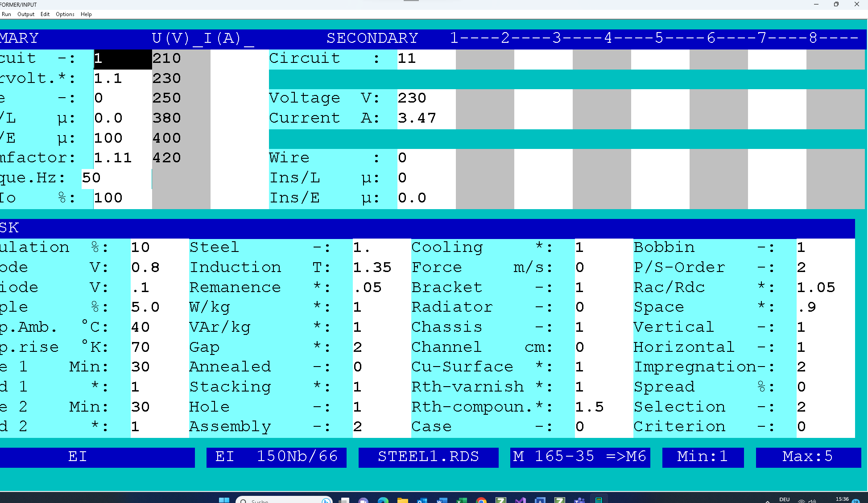Click the Horizontal value field
This screenshot has width=868, height=503.
pyautogui.click(x=826, y=348)
